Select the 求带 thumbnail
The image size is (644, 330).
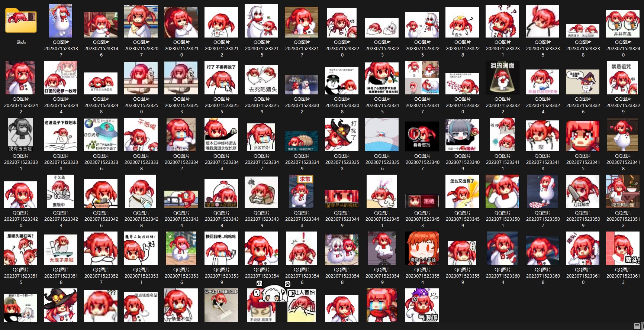pyautogui.click(x=302, y=191)
